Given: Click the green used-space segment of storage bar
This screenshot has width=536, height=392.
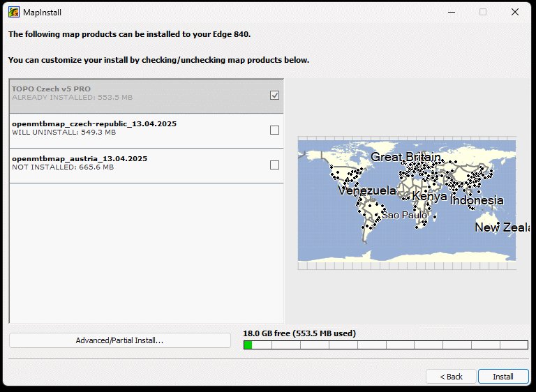Looking at the screenshot, I should point(248,345).
